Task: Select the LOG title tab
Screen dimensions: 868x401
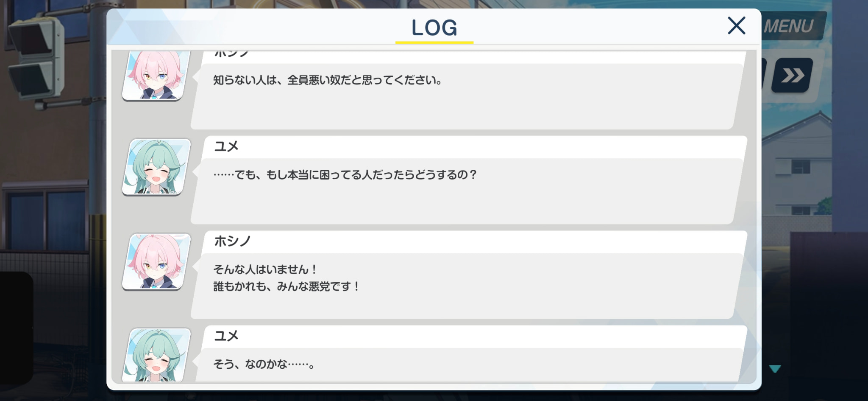Action: click(434, 28)
